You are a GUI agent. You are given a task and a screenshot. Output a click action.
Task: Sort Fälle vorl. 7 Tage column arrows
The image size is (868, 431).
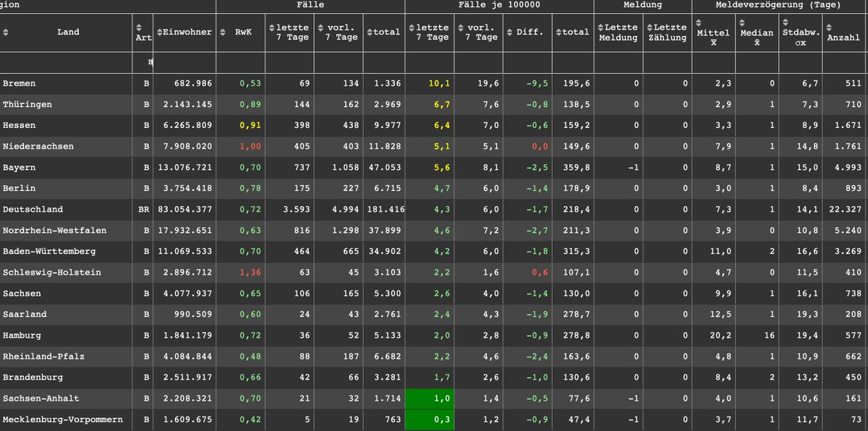coord(322,27)
